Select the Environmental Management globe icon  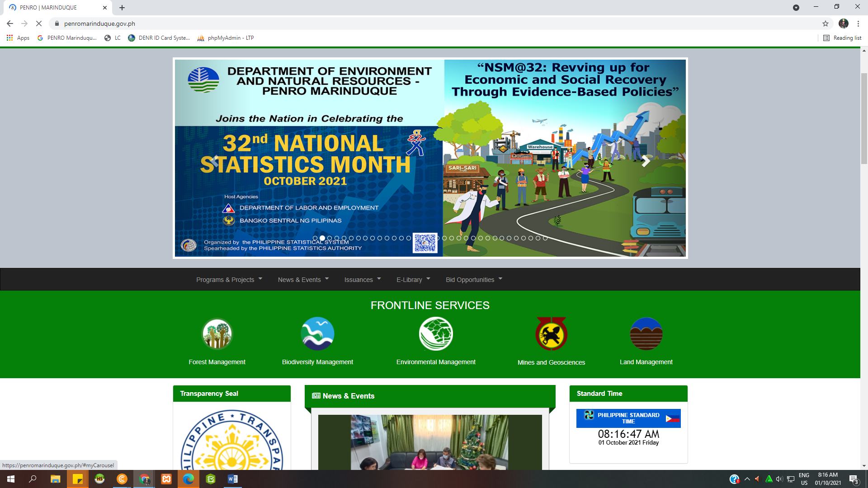[436, 334]
